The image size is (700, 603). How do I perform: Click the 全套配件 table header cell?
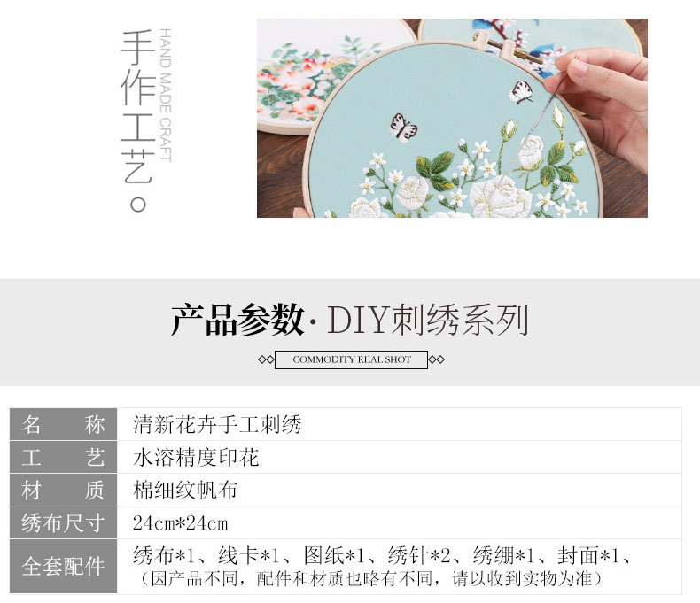(64, 567)
